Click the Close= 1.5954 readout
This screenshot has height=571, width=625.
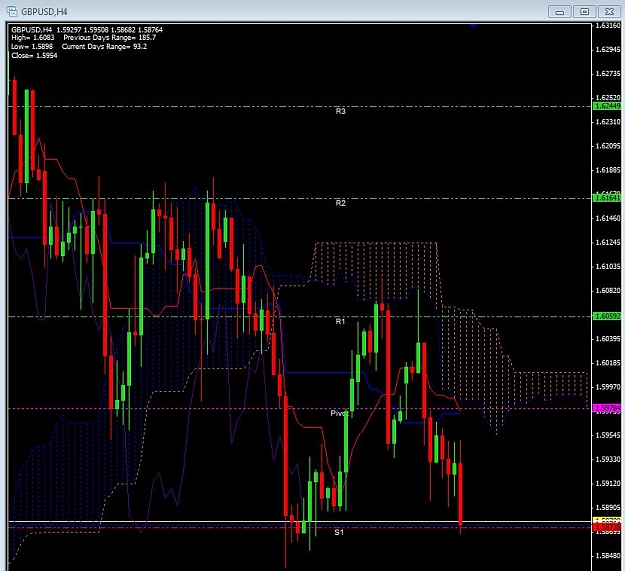(x=34, y=56)
